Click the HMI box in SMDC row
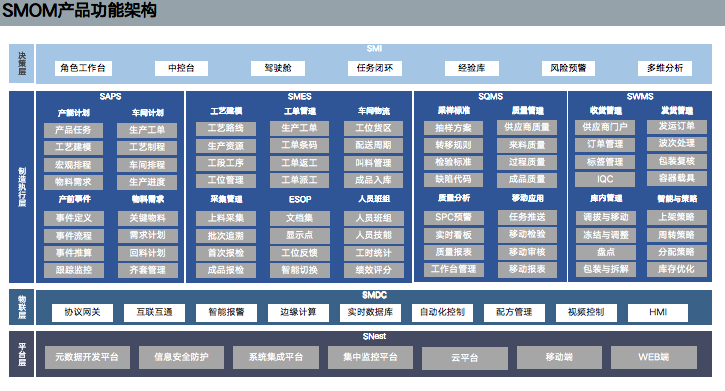Image resolution: width=725 pixels, height=391 pixels. (658, 312)
